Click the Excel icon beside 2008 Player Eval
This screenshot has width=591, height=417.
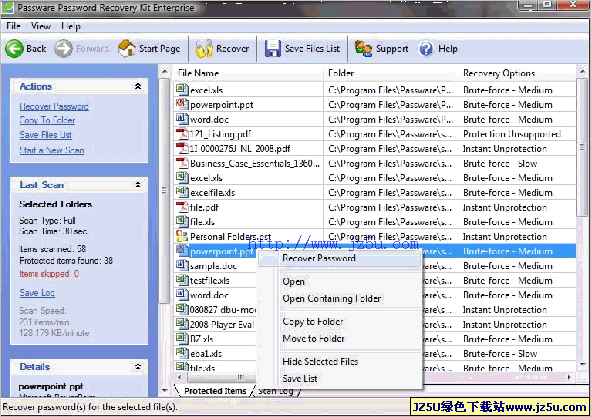click(x=182, y=323)
